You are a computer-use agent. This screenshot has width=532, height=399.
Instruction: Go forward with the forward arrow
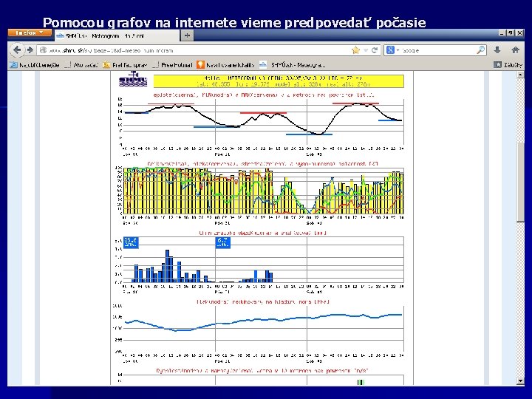pyautogui.click(x=30, y=50)
